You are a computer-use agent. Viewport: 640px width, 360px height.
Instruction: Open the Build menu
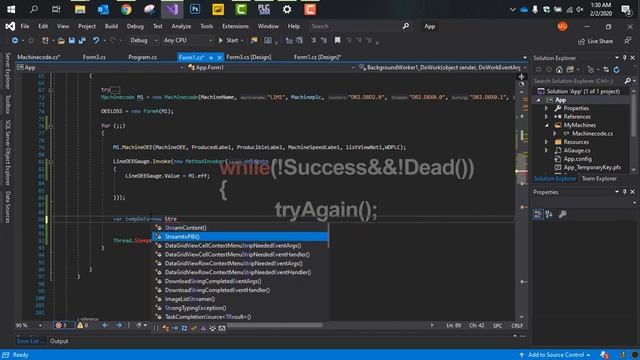111,26
